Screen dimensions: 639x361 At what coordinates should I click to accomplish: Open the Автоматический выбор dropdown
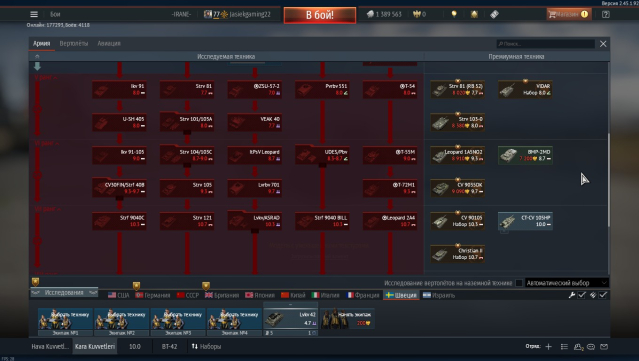click(566, 283)
